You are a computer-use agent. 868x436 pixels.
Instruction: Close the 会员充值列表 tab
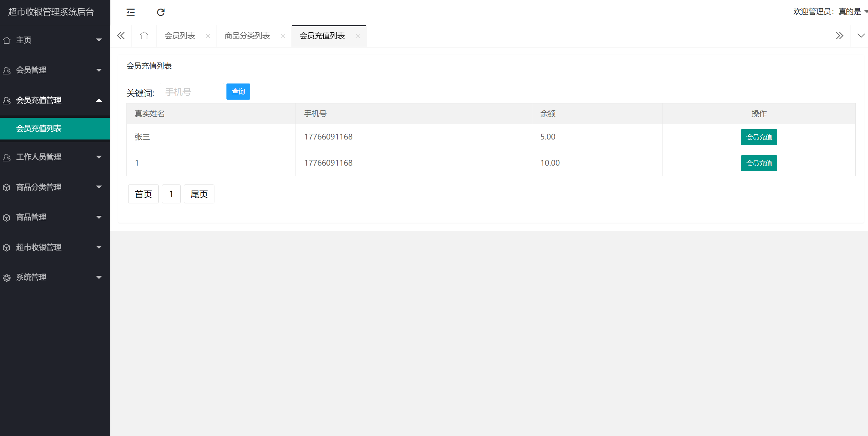358,36
